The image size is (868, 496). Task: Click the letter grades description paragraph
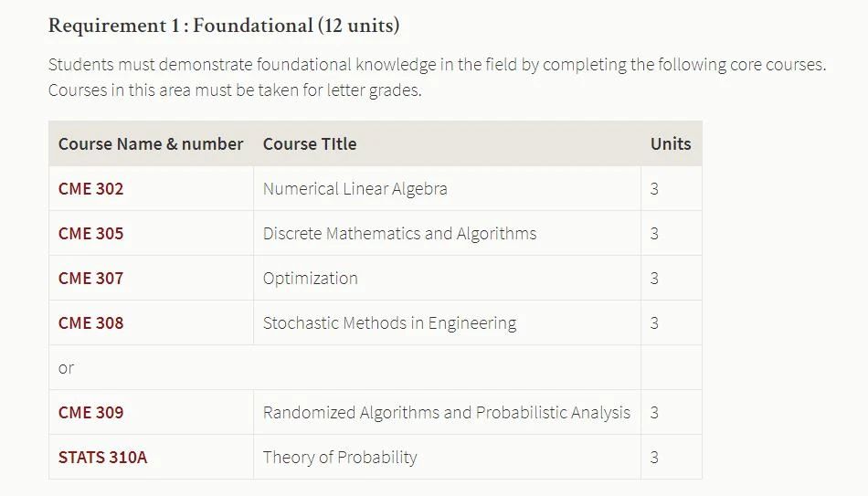point(437,77)
